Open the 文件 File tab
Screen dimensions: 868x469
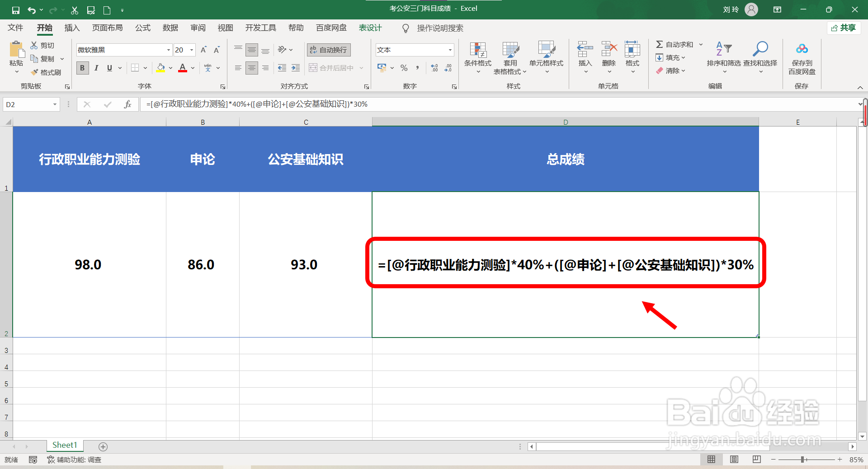[15, 28]
